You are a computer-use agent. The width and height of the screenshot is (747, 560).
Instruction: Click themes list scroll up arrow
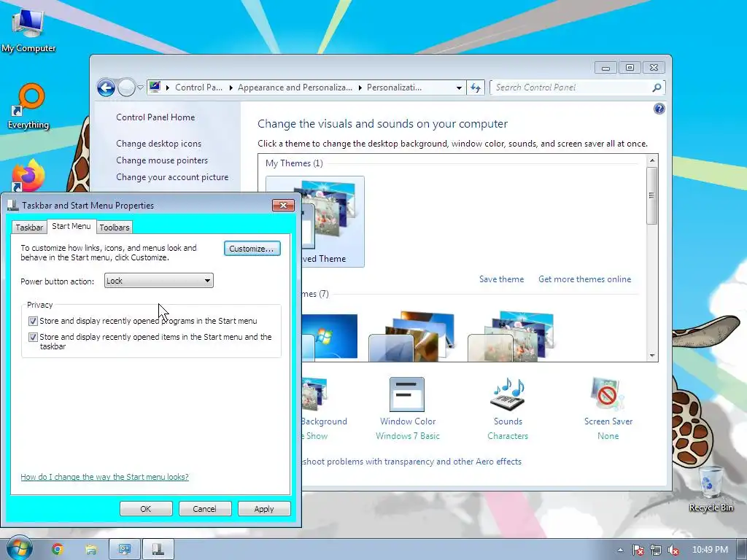652,160
